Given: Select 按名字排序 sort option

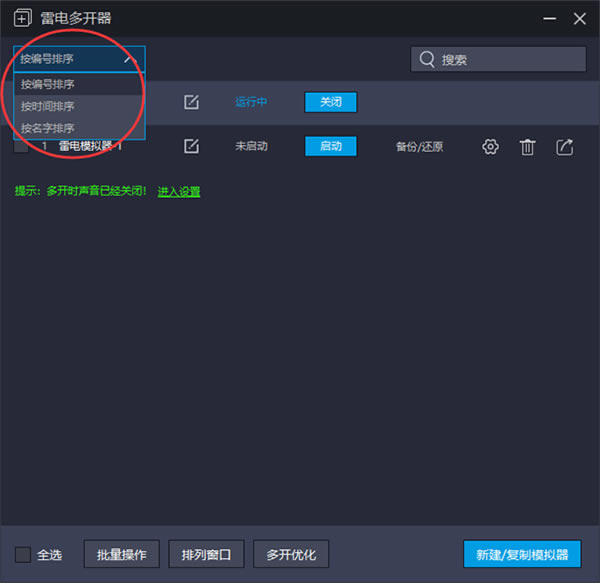Looking at the screenshot, I should pyautogui.click(x=79, y=128).
